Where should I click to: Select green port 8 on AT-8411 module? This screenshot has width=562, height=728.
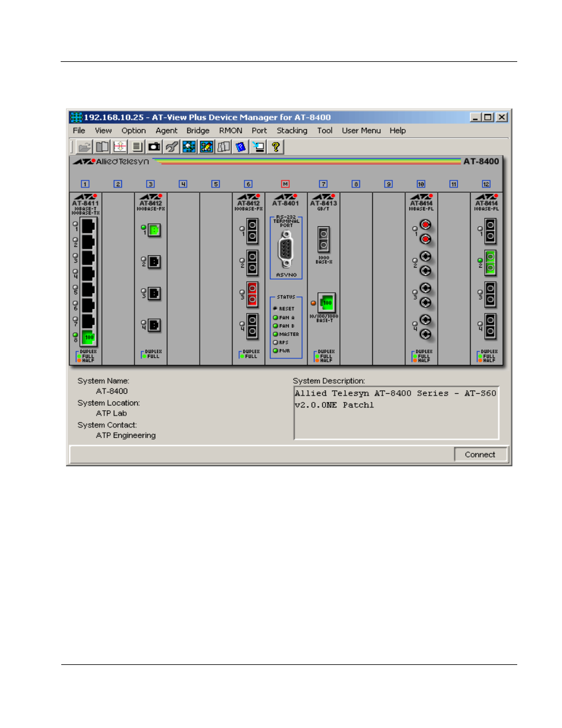(88, 337)
